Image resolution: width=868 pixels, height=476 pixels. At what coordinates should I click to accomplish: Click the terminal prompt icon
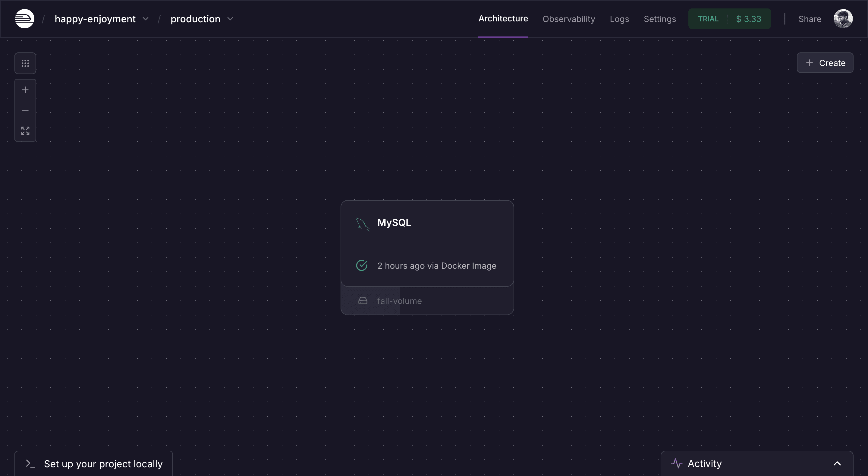click(31, 464)
